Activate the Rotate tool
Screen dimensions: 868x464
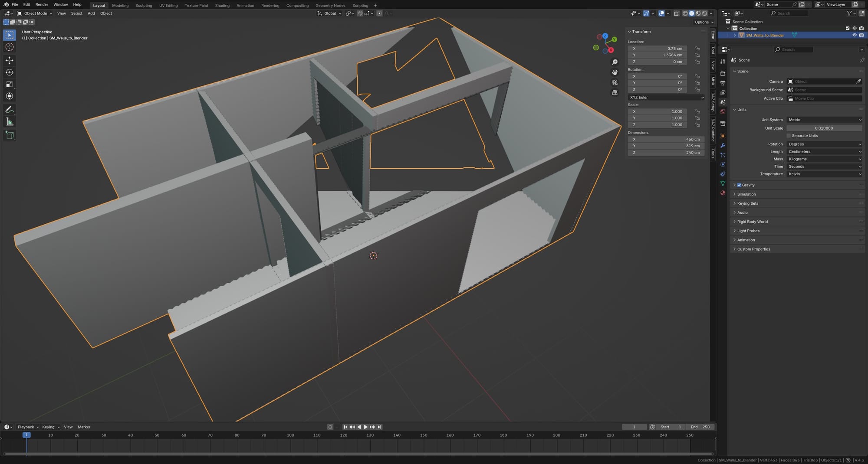tap(10, 72)
